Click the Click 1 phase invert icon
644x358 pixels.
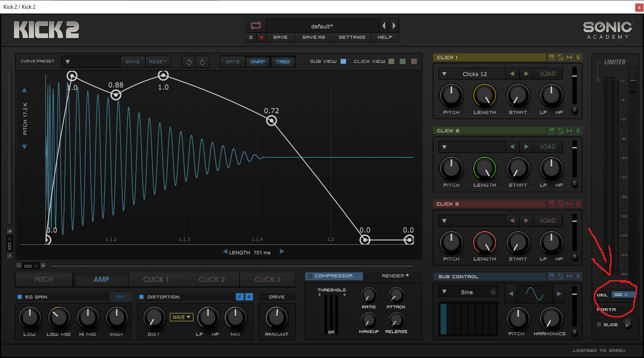click(561, 57)
